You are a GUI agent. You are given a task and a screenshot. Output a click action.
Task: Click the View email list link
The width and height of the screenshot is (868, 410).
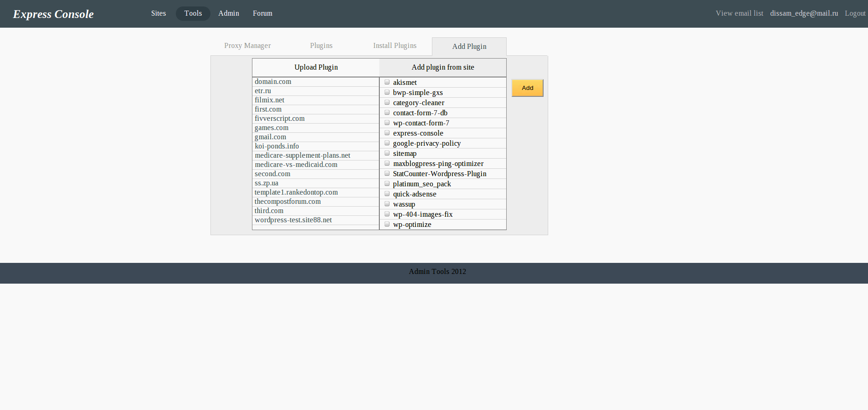click(x=739, y=13)
